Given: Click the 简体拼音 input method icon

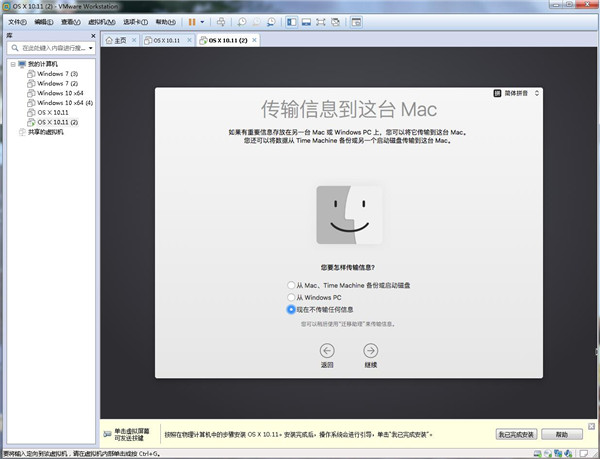Looking at the screenshot, I should tap(497, 93).
